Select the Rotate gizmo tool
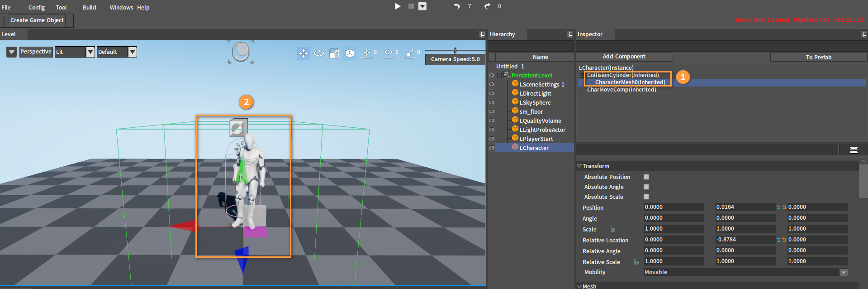Image resolution: width=868 pixels, height=289 pixels. [319, 53]
